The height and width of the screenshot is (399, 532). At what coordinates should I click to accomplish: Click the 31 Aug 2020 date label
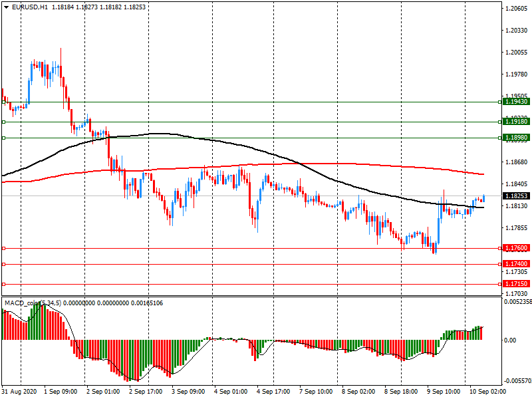click(x=21, y=392)
